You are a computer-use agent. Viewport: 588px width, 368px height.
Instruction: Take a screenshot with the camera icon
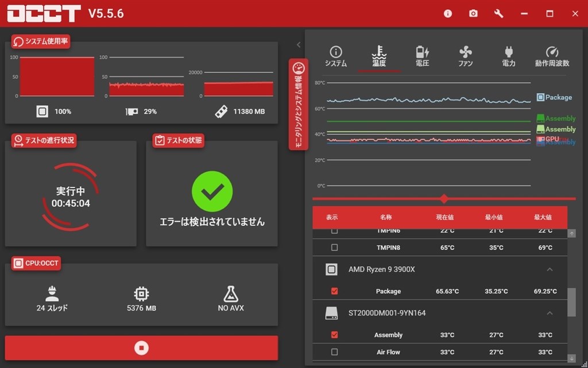coord(473,14)
